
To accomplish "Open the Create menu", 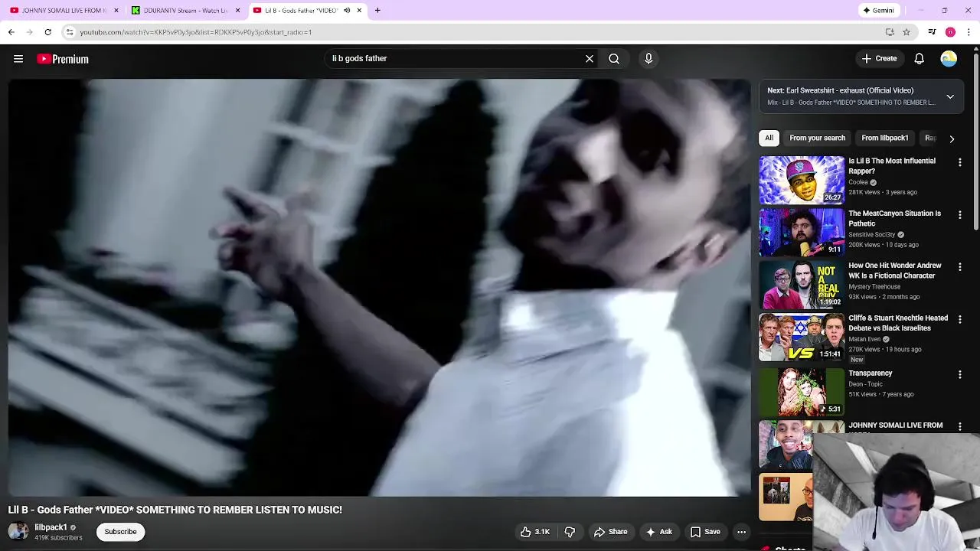I will (879, 58).
